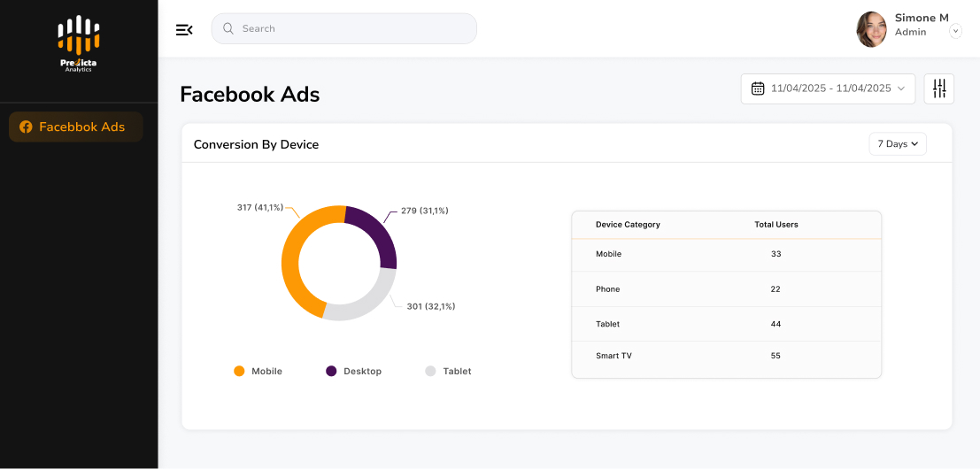
Task: Click value 22 in Total Users
Action: point(776,289)
